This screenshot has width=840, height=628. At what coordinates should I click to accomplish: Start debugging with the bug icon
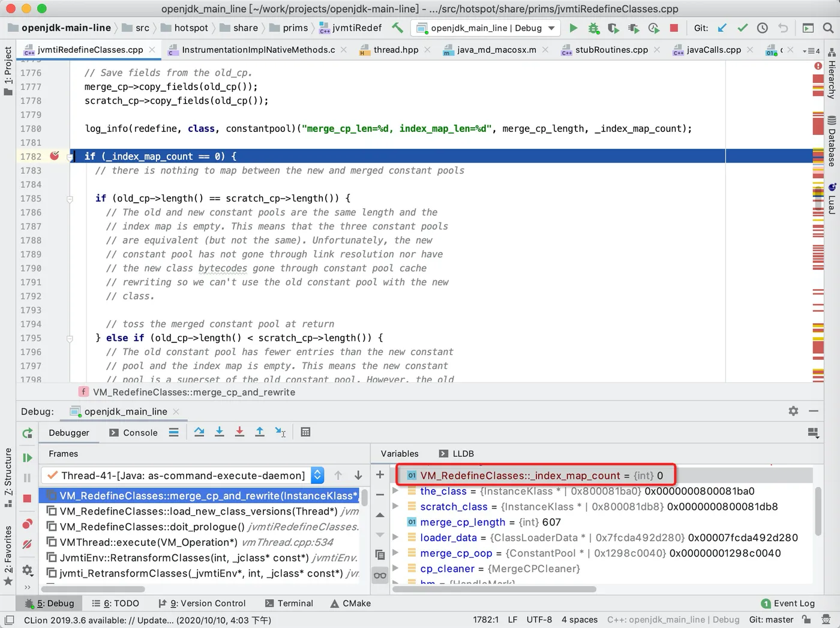[x=593, y=28]
